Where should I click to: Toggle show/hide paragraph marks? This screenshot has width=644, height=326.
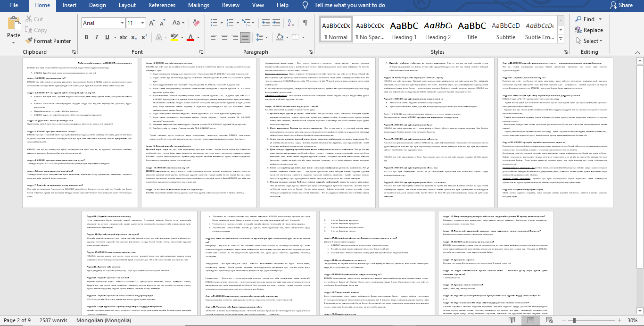pos(305,23)
